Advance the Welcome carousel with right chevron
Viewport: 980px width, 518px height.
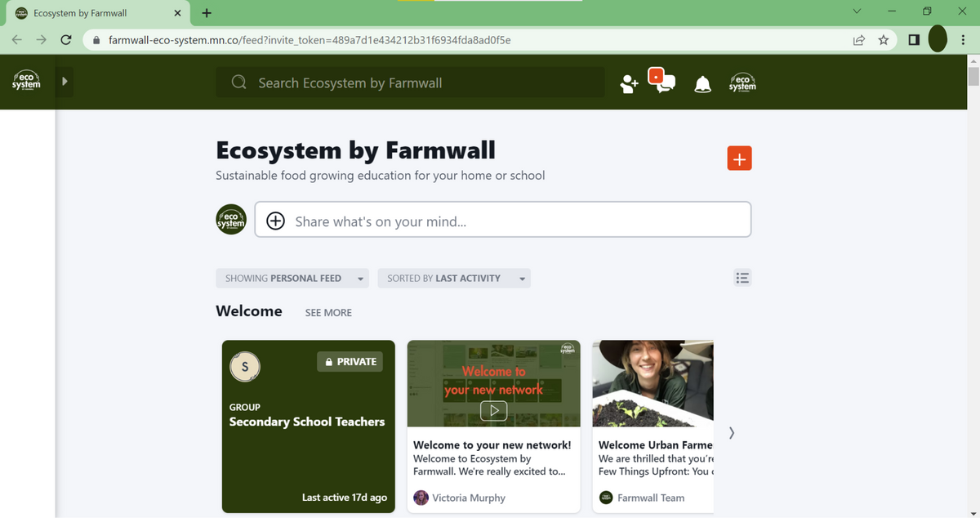pyautogui.click(x=732, y=433)
